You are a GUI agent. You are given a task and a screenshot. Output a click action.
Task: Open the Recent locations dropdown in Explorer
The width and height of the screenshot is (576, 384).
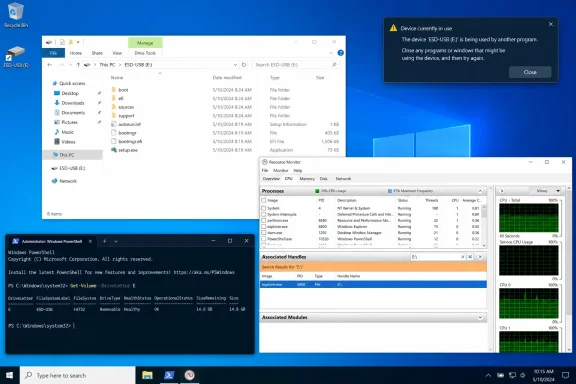[70, 65]
